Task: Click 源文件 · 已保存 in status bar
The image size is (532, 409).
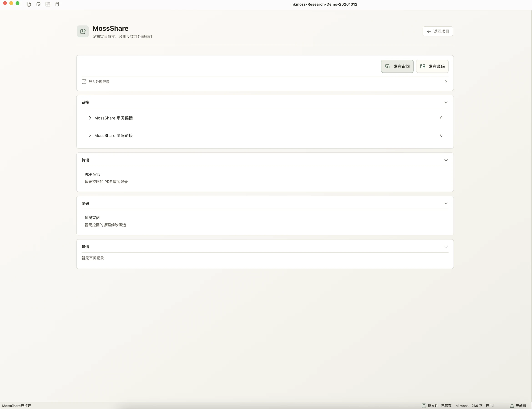Action: (439, 406)
